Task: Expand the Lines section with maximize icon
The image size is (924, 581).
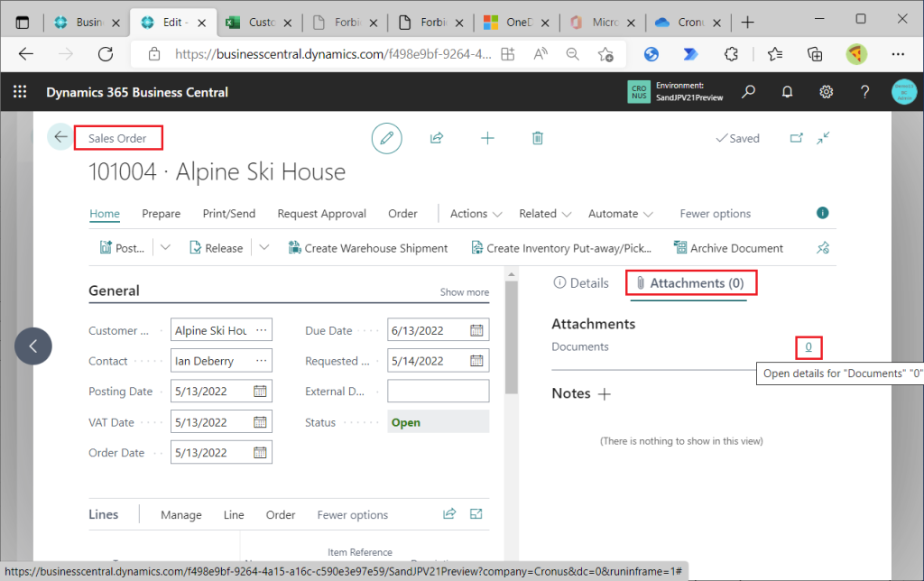Action: [x=476, y=514]
